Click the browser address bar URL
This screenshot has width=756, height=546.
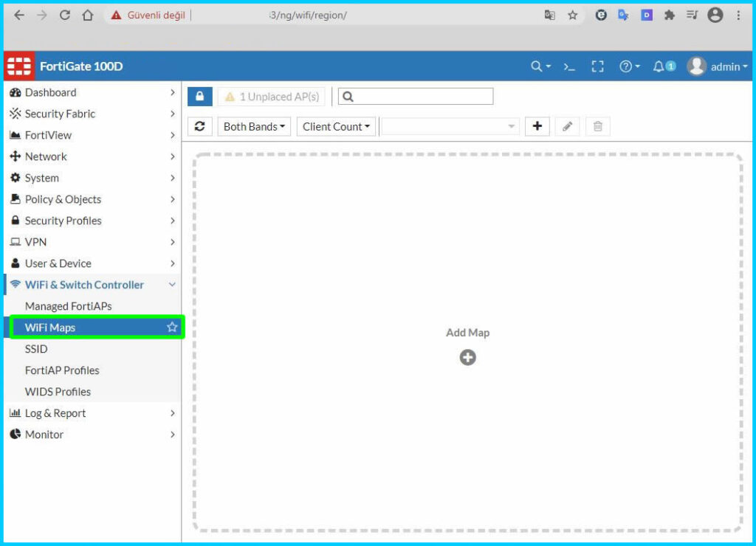coord(309,15)
